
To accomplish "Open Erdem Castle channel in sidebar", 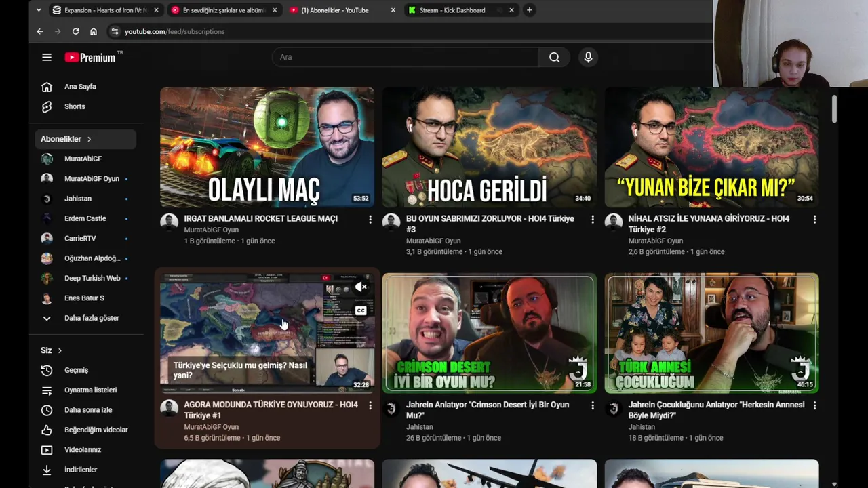I will 85,218.
